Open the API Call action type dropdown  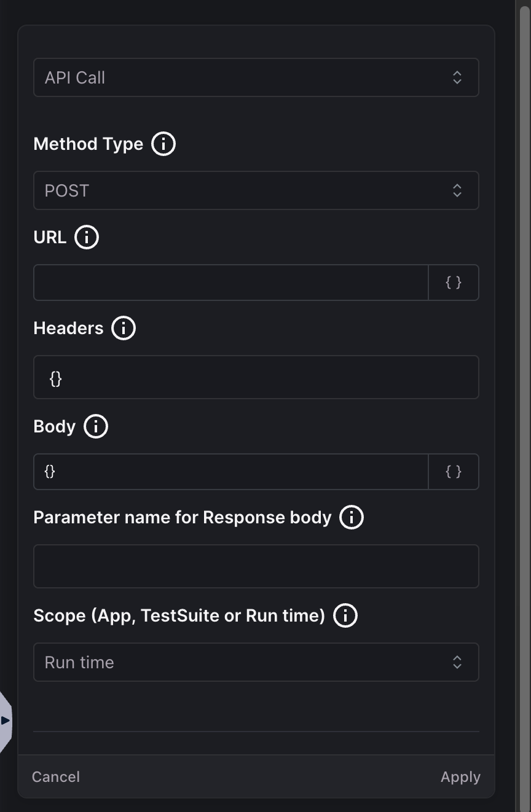click(256, 77)
